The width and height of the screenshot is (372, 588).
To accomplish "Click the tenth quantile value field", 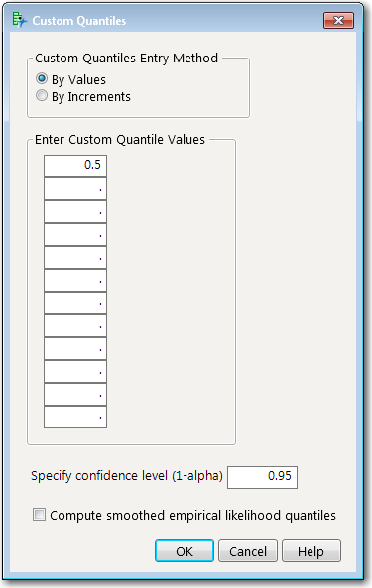I will pyautogui.click(x=75, y=372).
